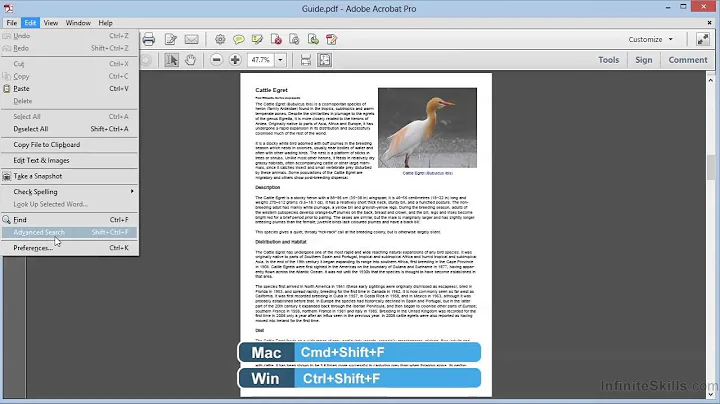The height and width of the screenshot is (404, 720).
Task: Click the Delete pages icon
Action: tap(276, 39)
